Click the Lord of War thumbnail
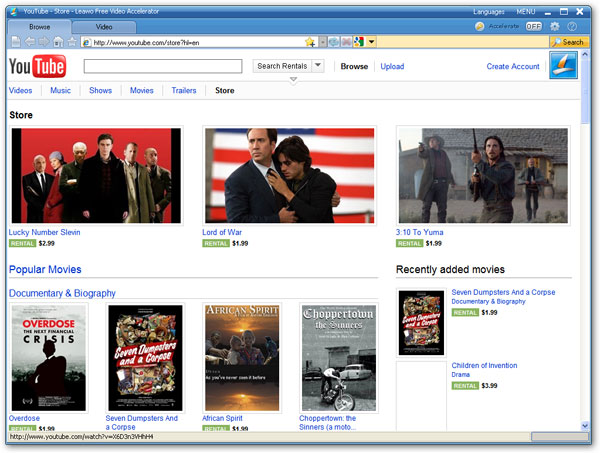Viewport: 600px width, 453px height. click(x=290, y=176)
